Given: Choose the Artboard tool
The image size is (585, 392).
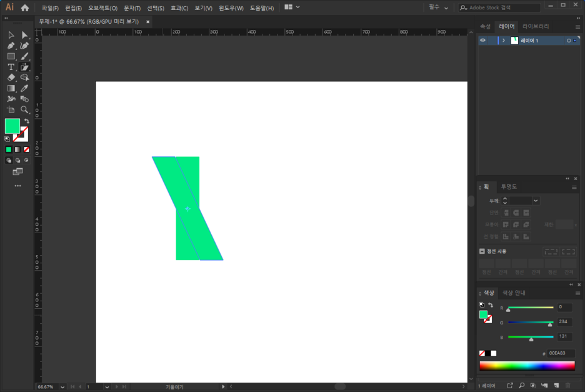Looking at the screenshot, I should (x=11, y=109).
